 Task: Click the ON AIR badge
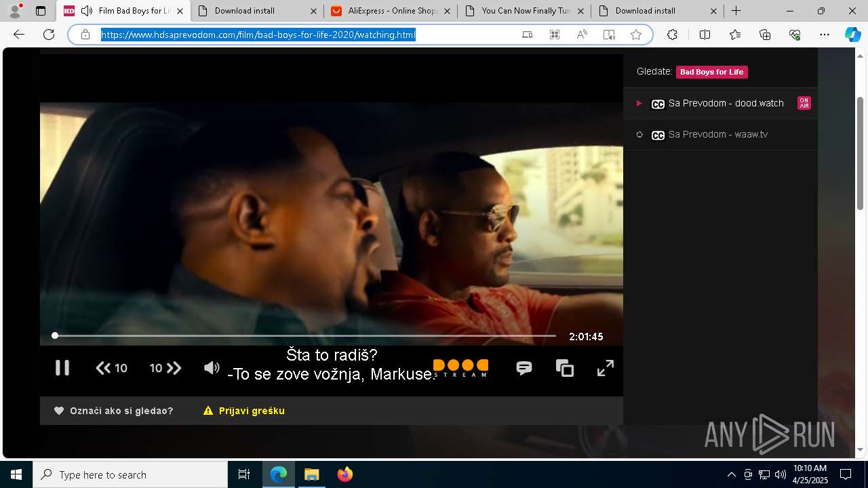pyautogui.click(x=804, y=103)
